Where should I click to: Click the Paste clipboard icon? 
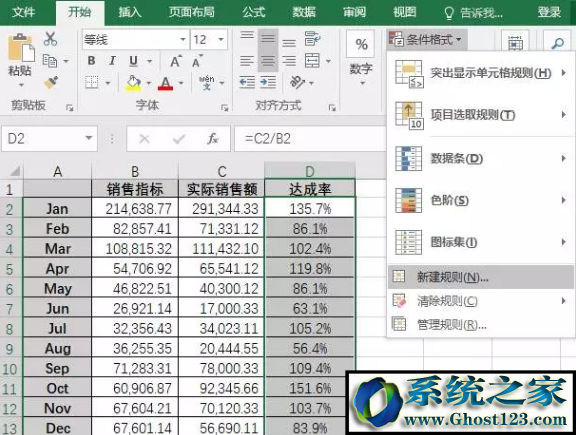click(x=21, y=48)
